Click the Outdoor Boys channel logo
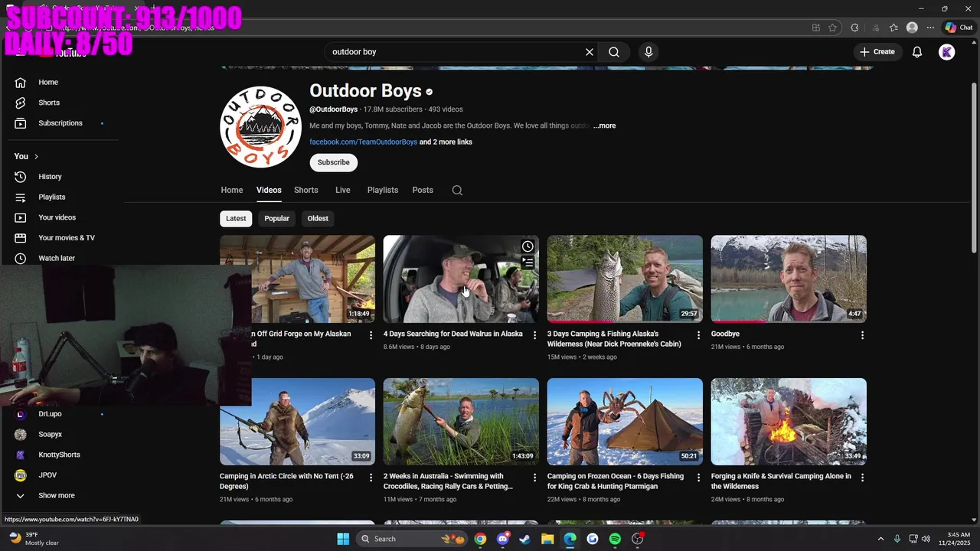The height and width of the screenshot is (551, 980). pos(261,127)
